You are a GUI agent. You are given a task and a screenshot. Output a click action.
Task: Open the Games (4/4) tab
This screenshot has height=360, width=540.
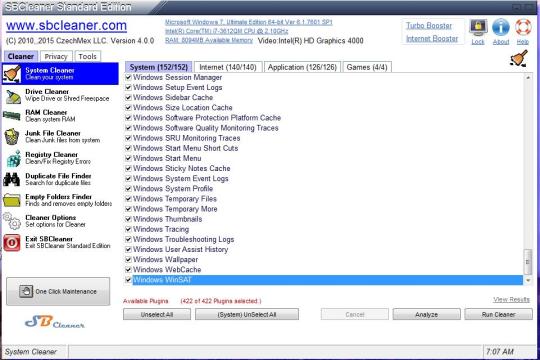[367, 67]
